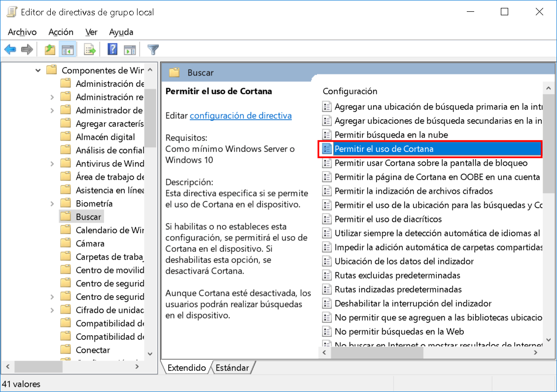
Task: Click policy icon beside Permitir el uso de Cortana
Action: 327,149
